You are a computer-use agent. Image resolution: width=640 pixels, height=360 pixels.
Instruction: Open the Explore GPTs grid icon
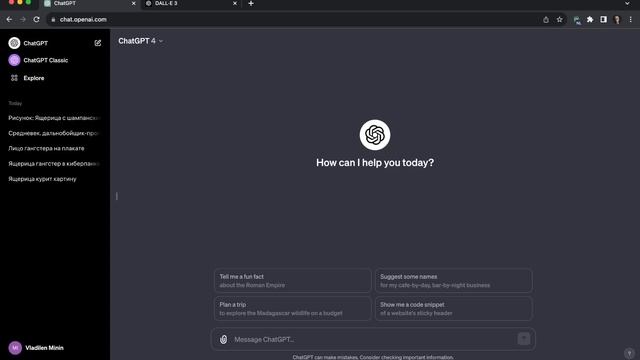[14, 78]
